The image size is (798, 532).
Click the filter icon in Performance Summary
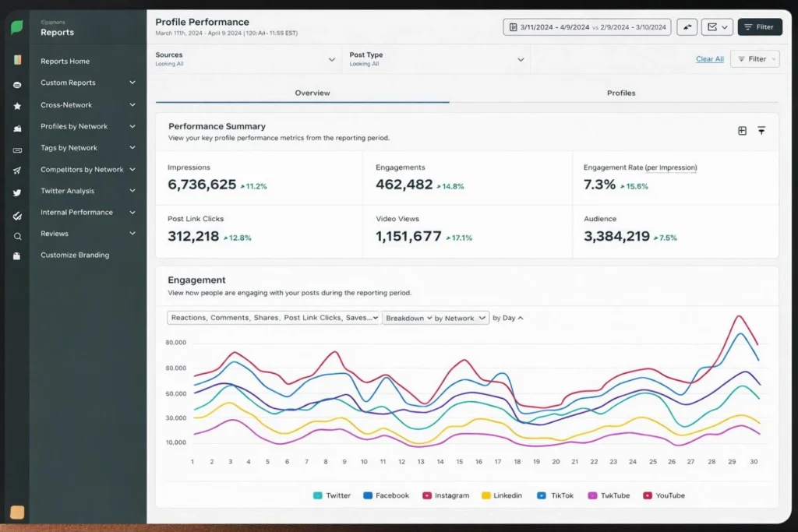761,131
